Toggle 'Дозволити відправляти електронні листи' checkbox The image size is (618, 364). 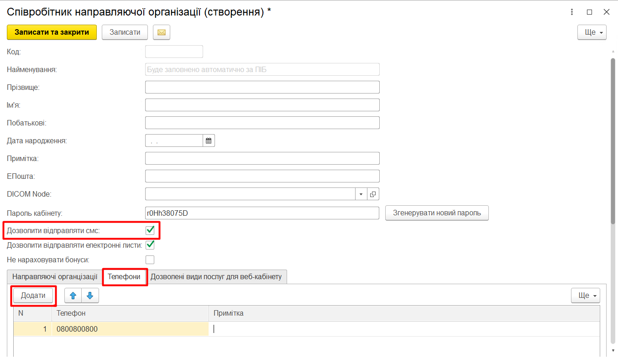pyautogui.click(x=150, y=245)
